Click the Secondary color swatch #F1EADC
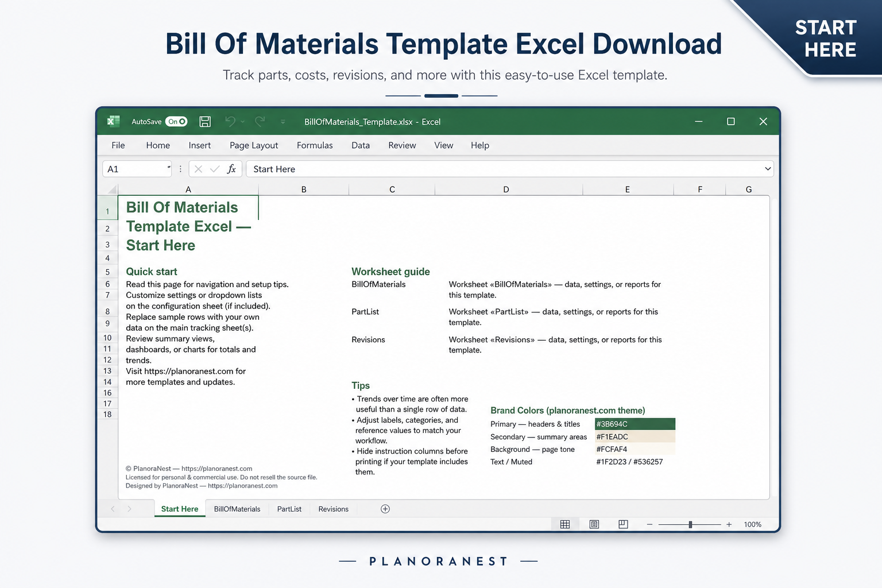 [635, 436]
